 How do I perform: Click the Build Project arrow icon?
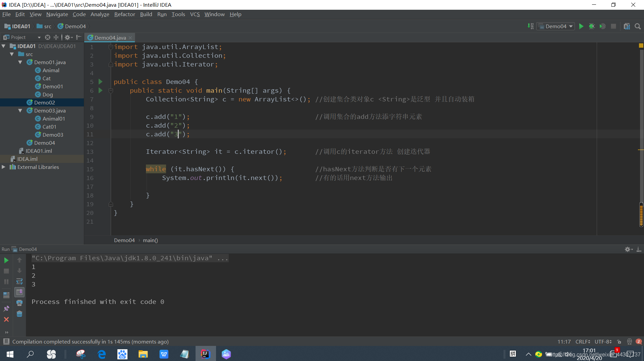pos(530,26)
